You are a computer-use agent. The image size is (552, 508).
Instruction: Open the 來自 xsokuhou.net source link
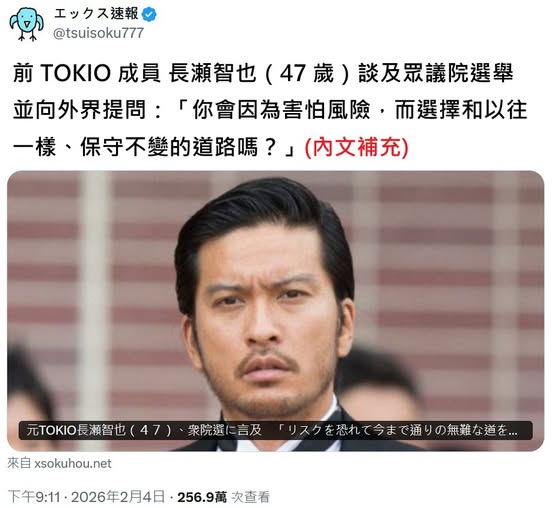(59, 463)
